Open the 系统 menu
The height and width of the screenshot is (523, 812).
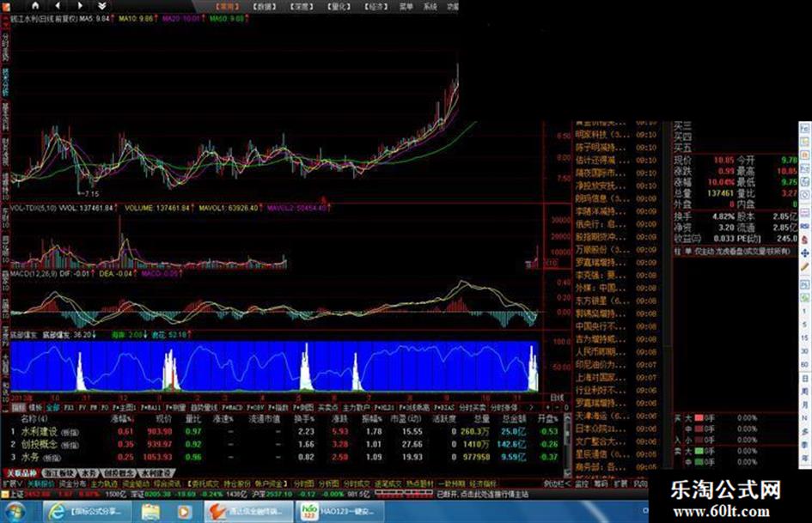point(430,7)
